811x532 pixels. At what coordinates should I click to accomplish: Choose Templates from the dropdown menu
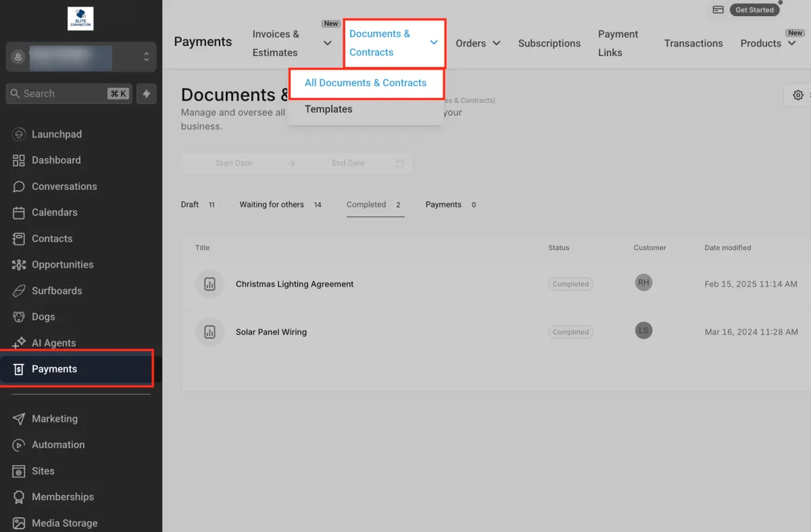(328, 109)
